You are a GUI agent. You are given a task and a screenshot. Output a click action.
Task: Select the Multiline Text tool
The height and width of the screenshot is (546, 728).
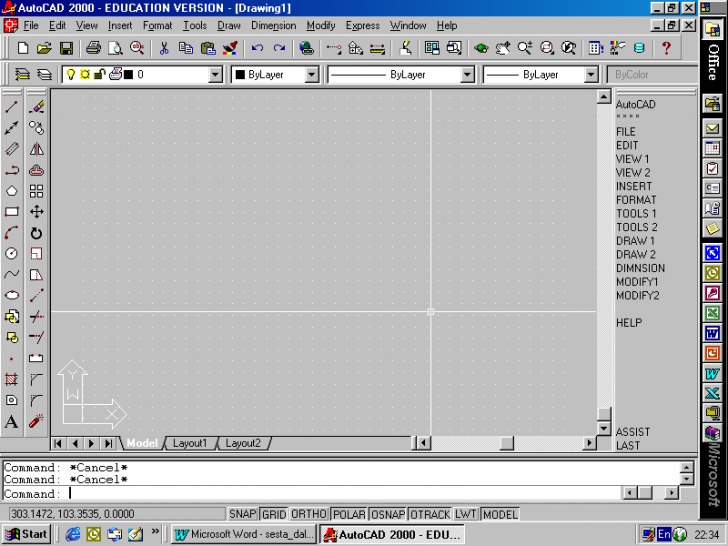(x=12, y=422)
